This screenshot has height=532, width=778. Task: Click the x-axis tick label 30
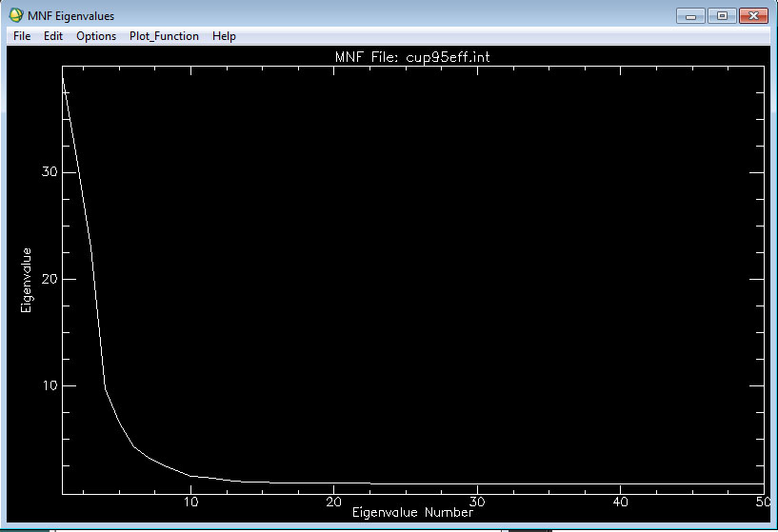(476, 502)
